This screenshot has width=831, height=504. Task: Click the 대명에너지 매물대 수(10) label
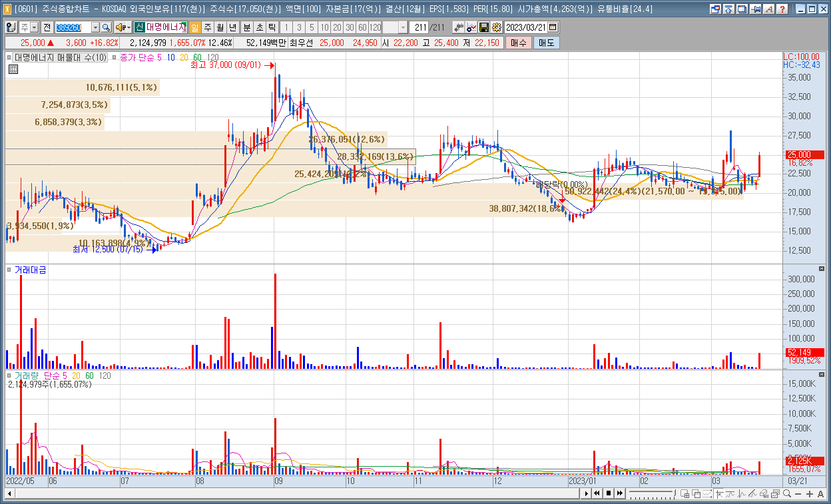pyautogui.click(x=60, y=58)
